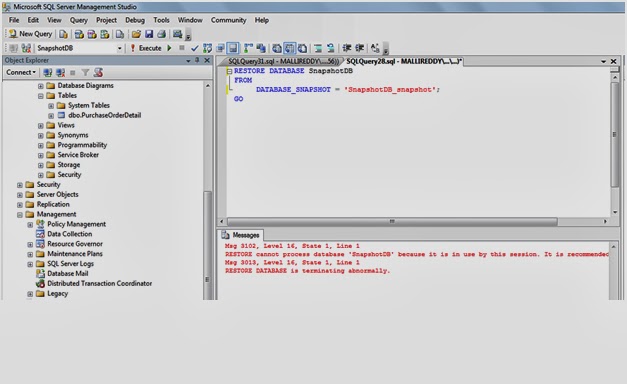
Task: Expand the dbo.PurchaseOrderDetail table node
Action: (51, 116)
